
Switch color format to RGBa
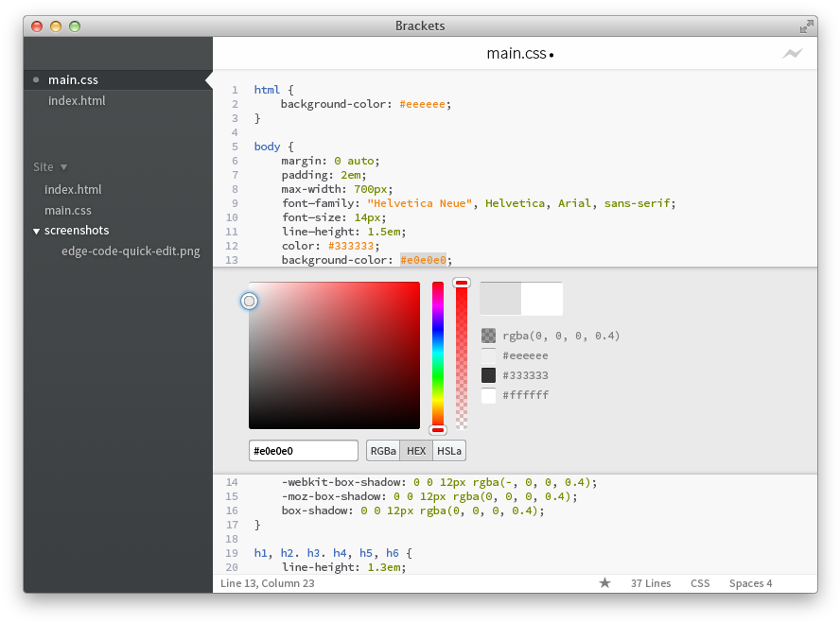pos(383,451)
